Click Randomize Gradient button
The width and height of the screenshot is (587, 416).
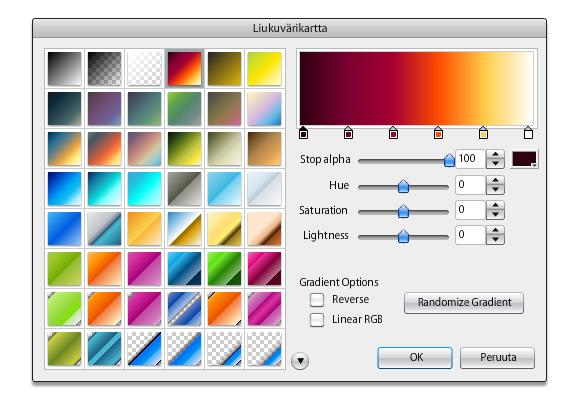[464, 303]
